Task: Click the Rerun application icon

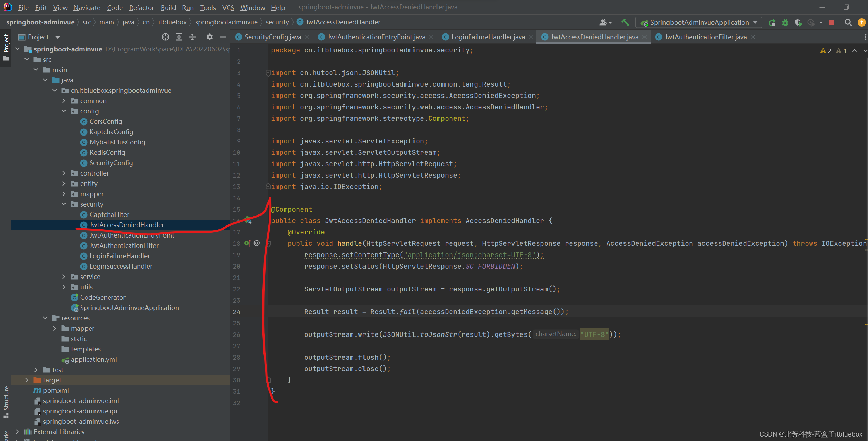Action: [x=772, y=23]
